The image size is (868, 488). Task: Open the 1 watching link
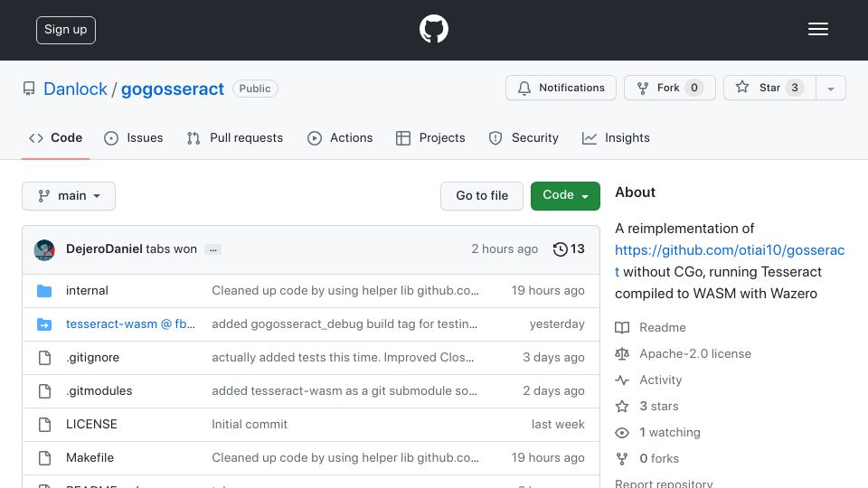click(670, 432)
